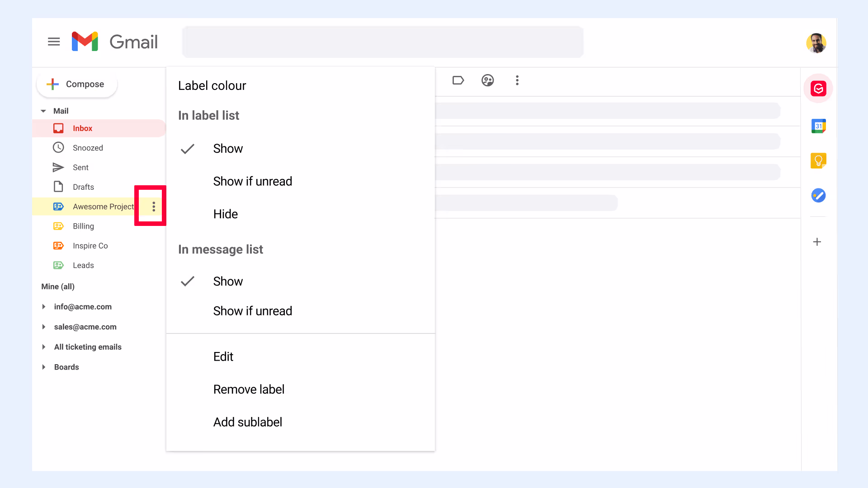
Task: Open the Boards item
Action: [66, 367]
